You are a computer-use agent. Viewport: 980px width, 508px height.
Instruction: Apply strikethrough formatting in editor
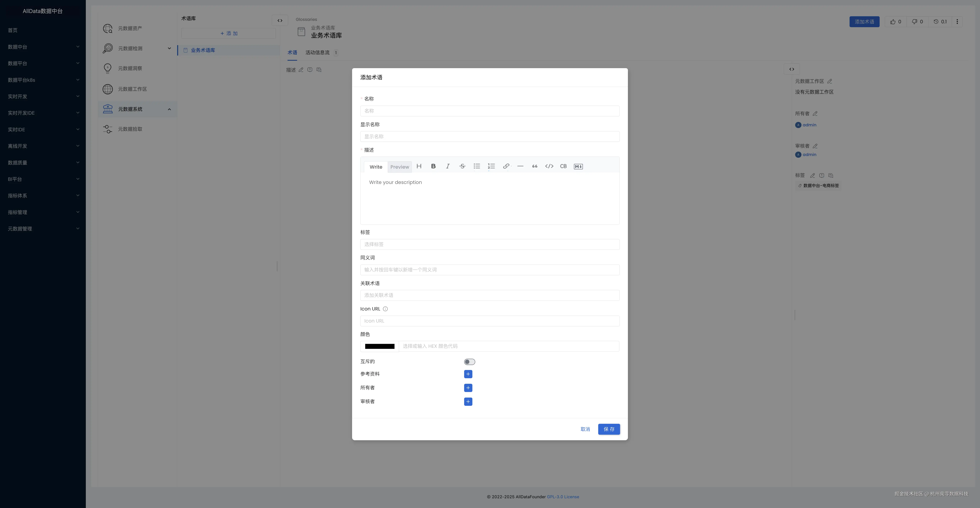[462, 166]
